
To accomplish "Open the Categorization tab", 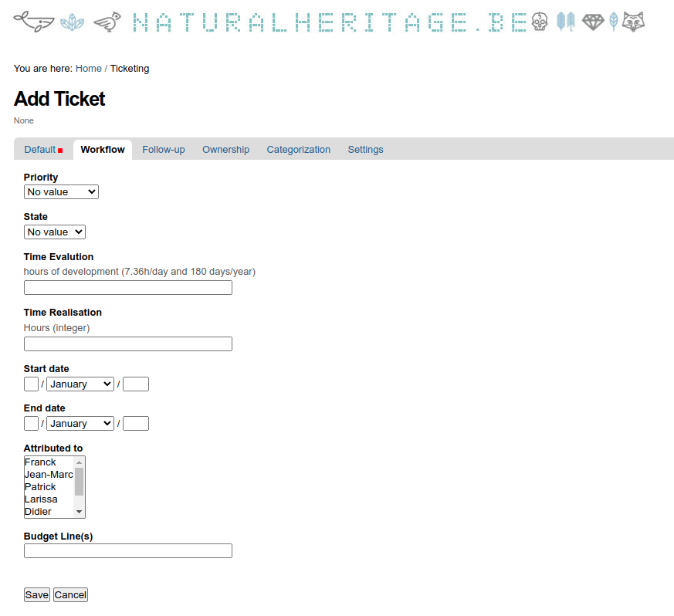I will coord(298,150).
